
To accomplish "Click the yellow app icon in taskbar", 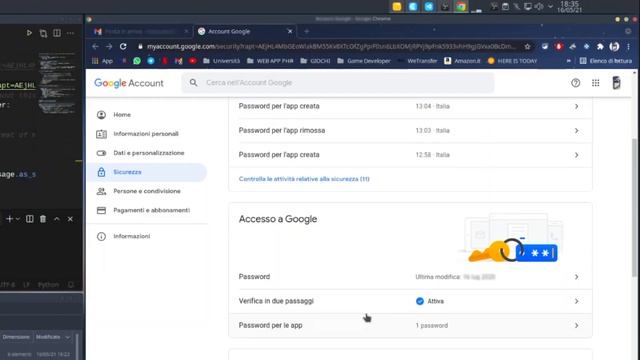I will point(397,7).
